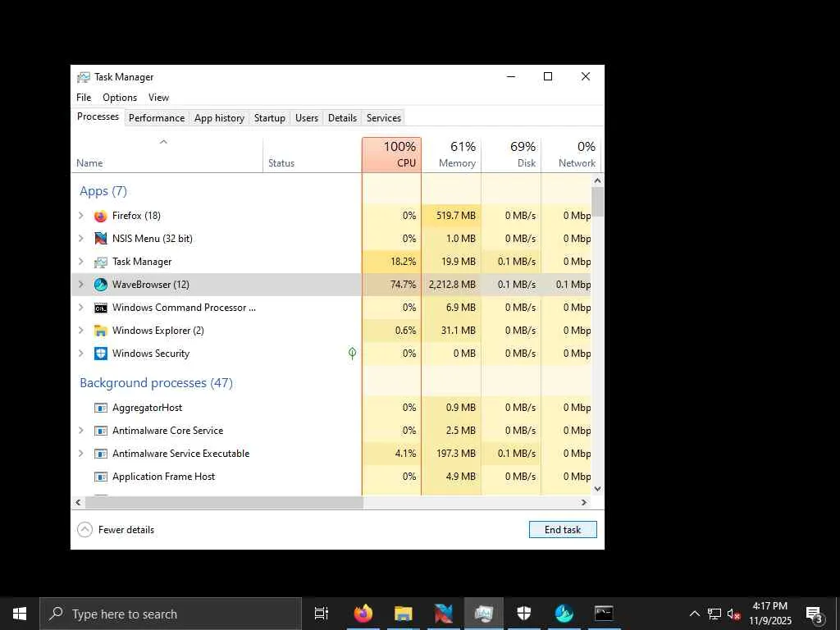Click the Background processes (47) heading
This screenshot has height=630, width=840.
pyautogui.click(x=156, y=383)
